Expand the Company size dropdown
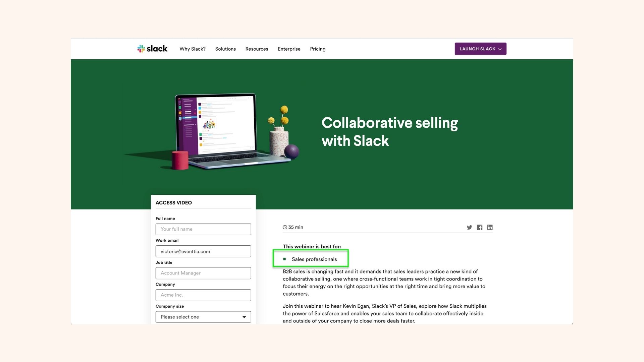644x362 pixels. coord(203,316)
